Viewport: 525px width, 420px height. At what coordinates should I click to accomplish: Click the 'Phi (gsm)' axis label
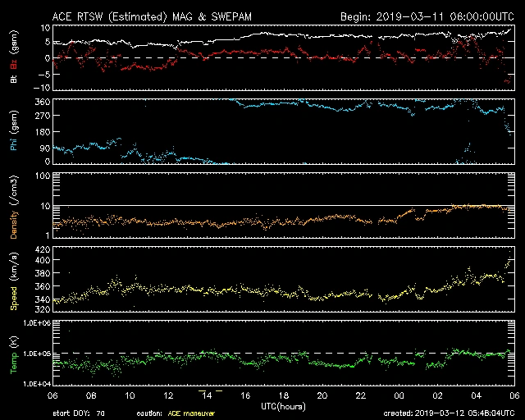(x=14, y=130)
